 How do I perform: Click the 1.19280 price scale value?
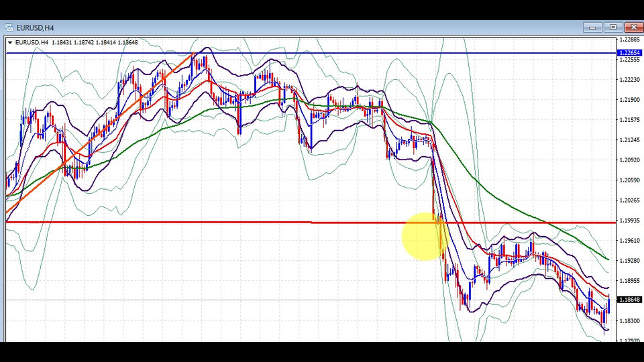pos(630,261)
